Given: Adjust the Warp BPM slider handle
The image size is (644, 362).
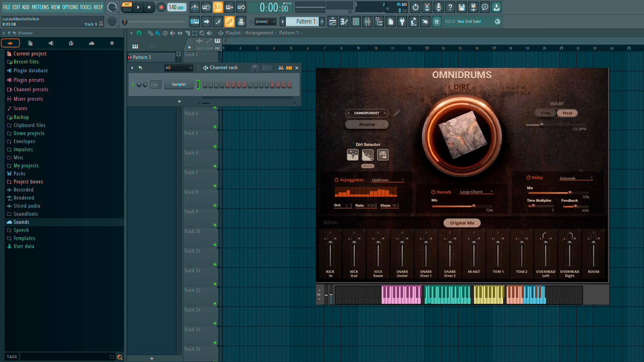Looking at the screenshot, I should (x=542, y=125).
